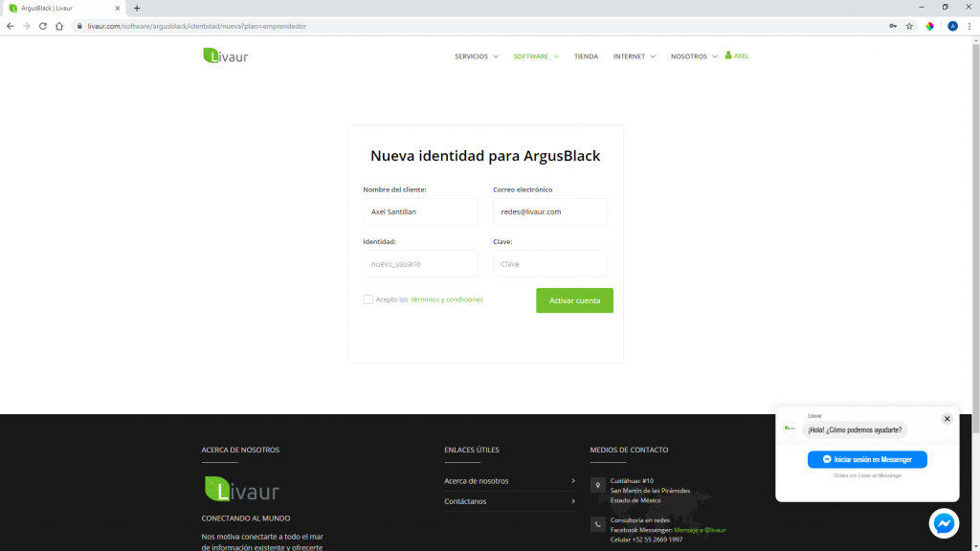Expand the INTERNET dropdown menu
Screen dimensions: 980x551
[634, 56]
